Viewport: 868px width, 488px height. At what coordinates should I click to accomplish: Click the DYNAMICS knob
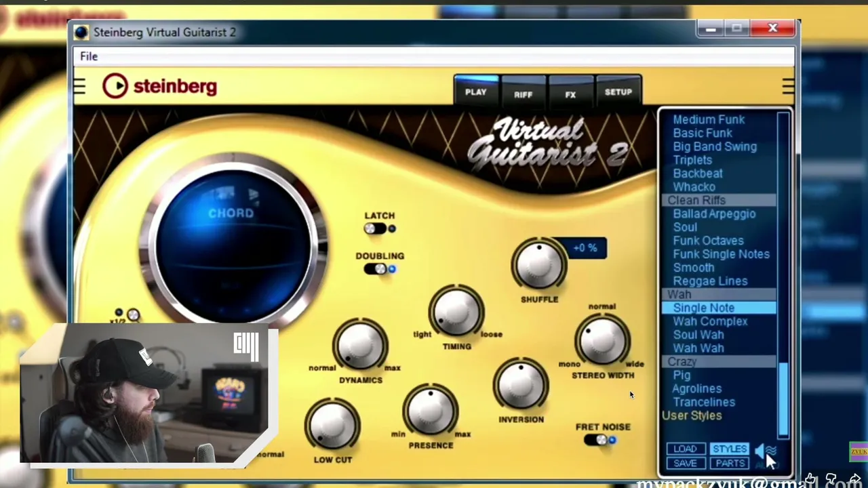[x=360, y=344]
